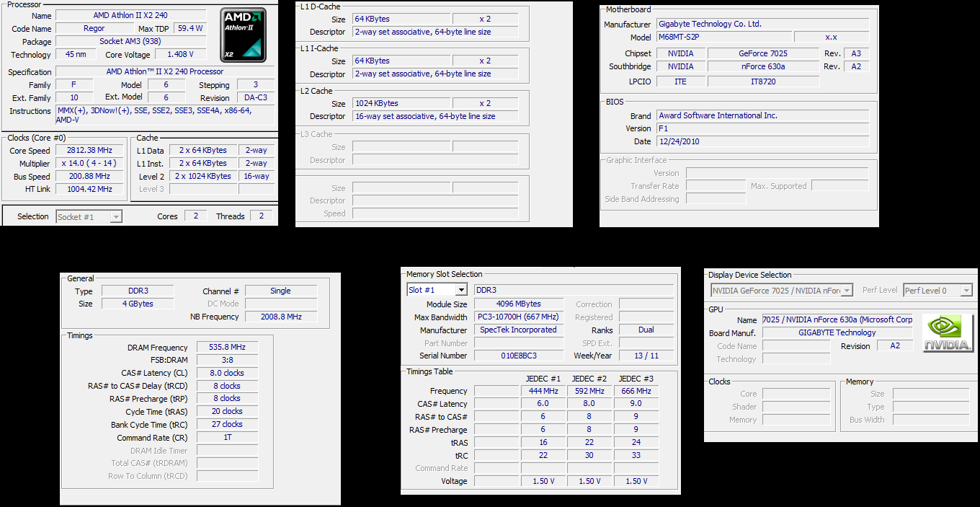Viewport: 980px width, 507px height.
Task: Click the memory Size 4 GBytes field
Action: [x=137, y=304]
